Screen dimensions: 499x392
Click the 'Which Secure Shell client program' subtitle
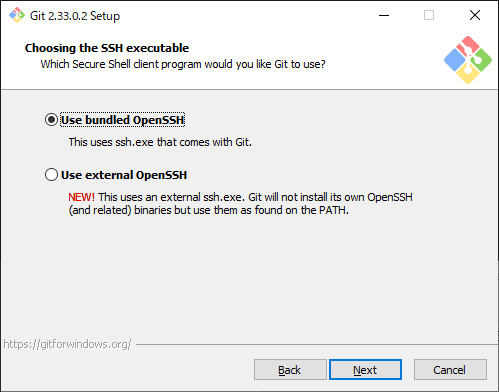[183, 64]
